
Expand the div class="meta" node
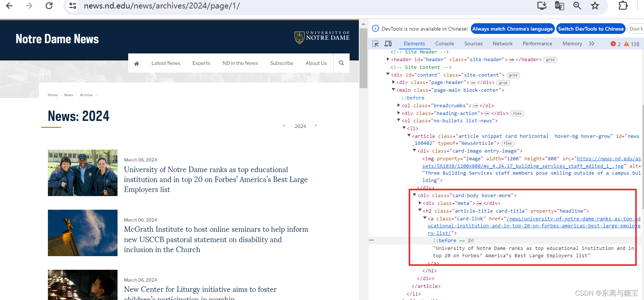tap(420, 203)
